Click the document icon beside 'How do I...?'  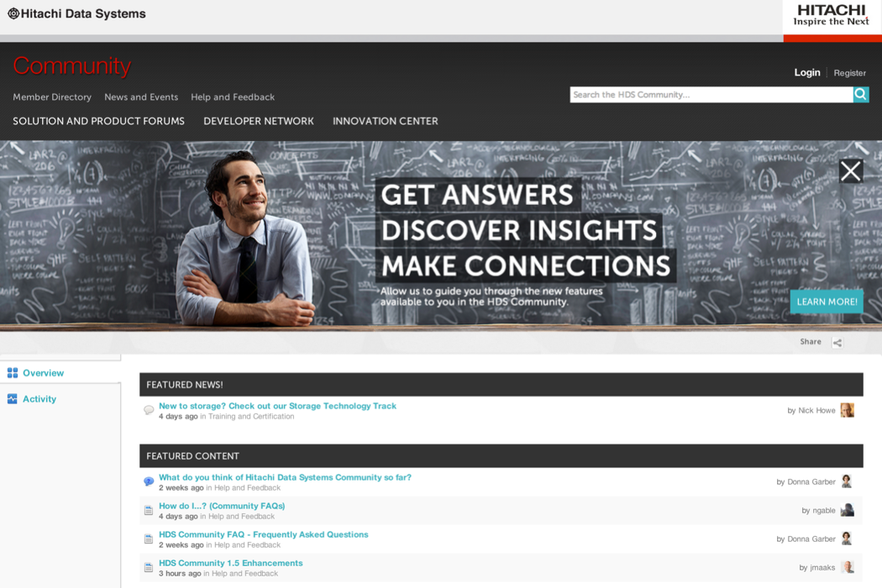(149, 511)
